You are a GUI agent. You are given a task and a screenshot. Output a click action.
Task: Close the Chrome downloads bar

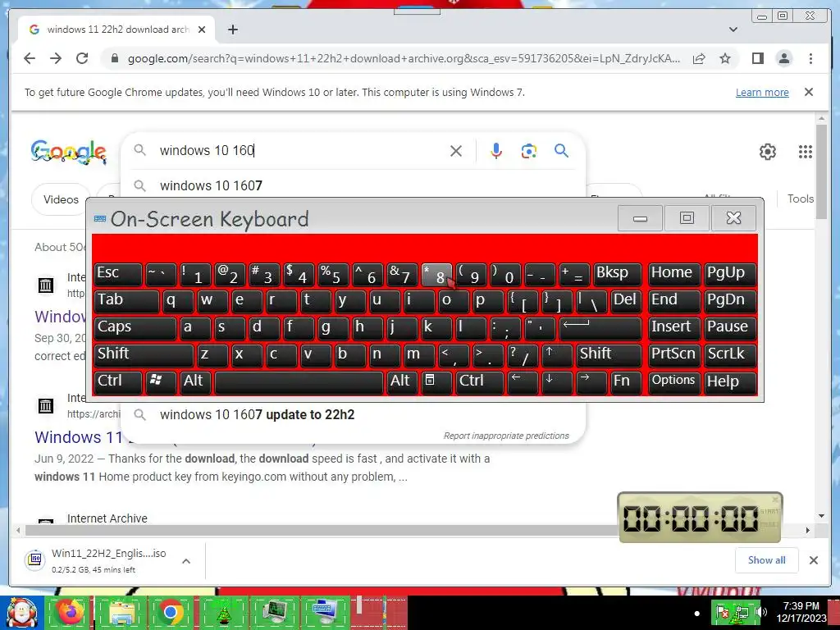(x=813, y=560)
